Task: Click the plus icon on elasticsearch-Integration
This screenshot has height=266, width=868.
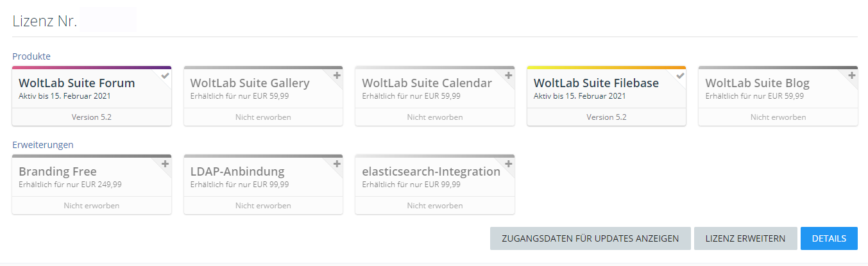Action: (x=509, y=164)
